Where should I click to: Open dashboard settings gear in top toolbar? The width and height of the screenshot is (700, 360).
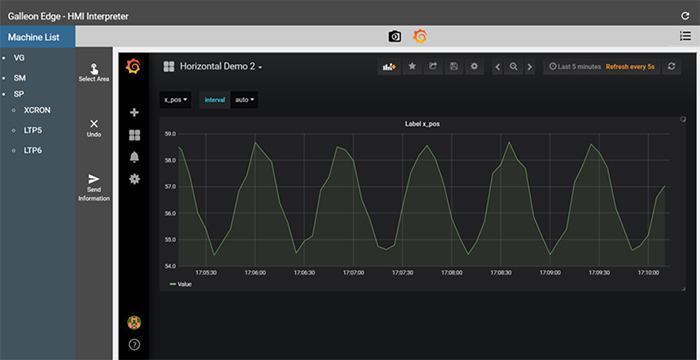pos(474,67)
